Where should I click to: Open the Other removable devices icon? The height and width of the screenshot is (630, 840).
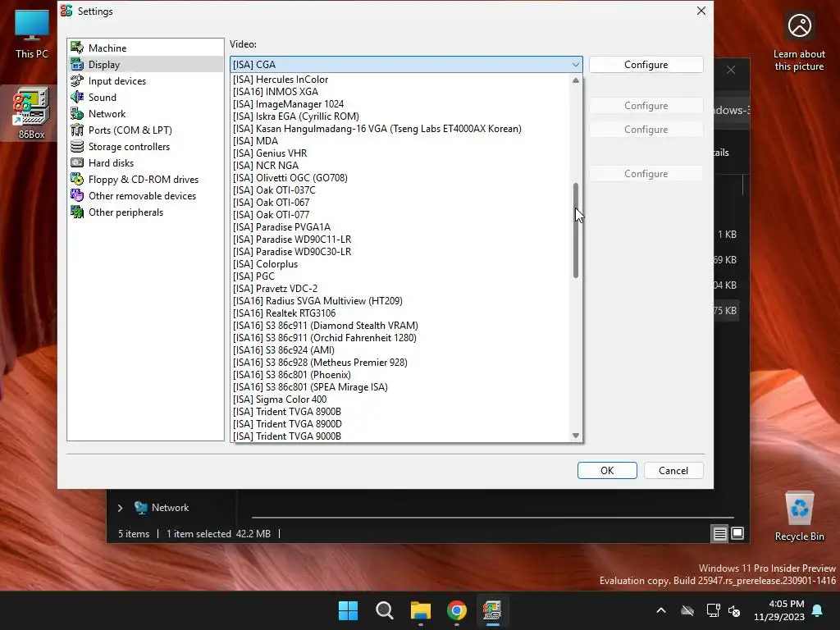(77, 195)
